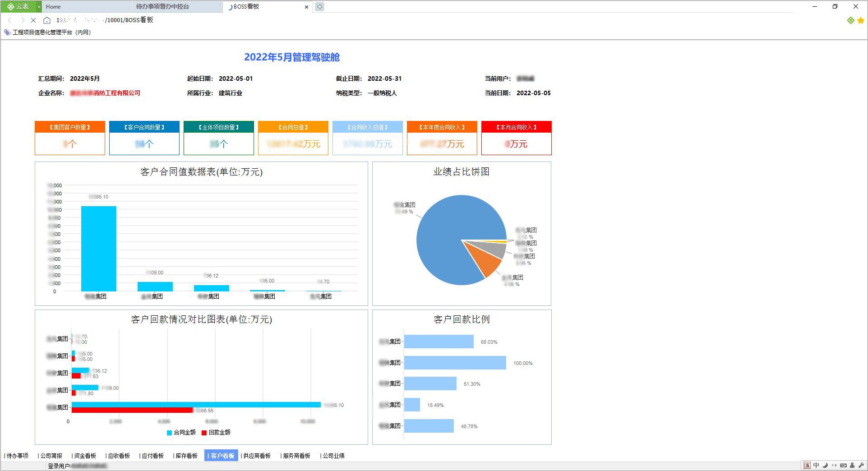
Task: Click the home icon in the address bar
Action: pyautogui.click(x=47, y=20)
